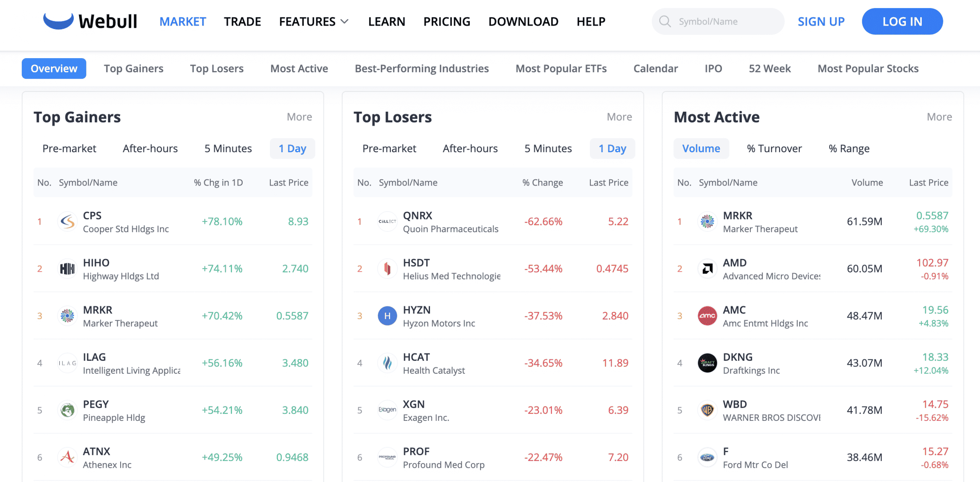Image resolution: width=980 pixels, height=482 pixels.
Task: Open the HELP nav item
Action: point(591,21)
